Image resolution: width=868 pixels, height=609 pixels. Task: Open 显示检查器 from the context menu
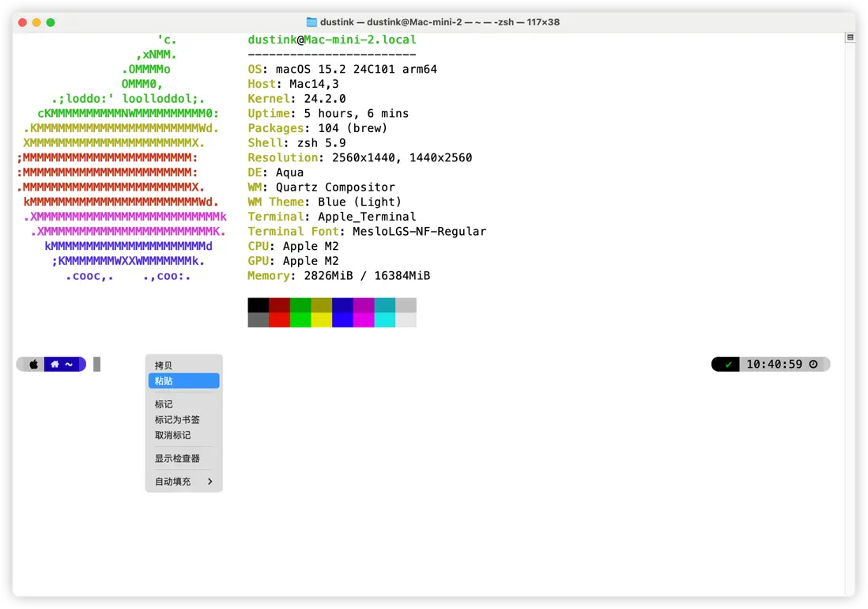[x=177, y=459]
